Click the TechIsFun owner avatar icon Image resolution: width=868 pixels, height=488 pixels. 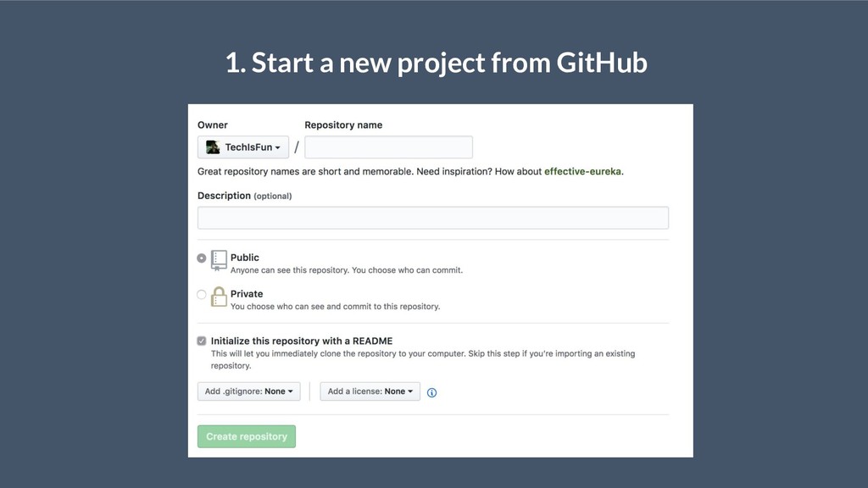click(213, 147)
